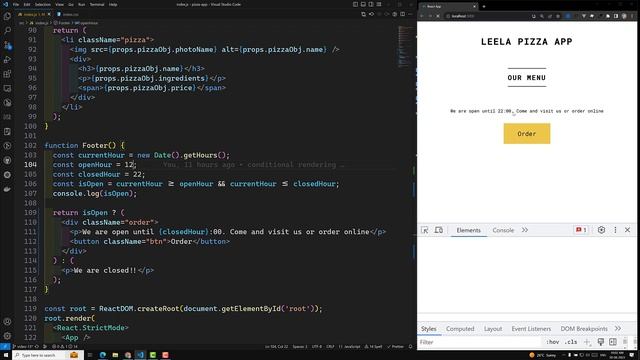Click the browser side panel icon
This screenshot has height=360, width=640.
(x=616, y=16)
